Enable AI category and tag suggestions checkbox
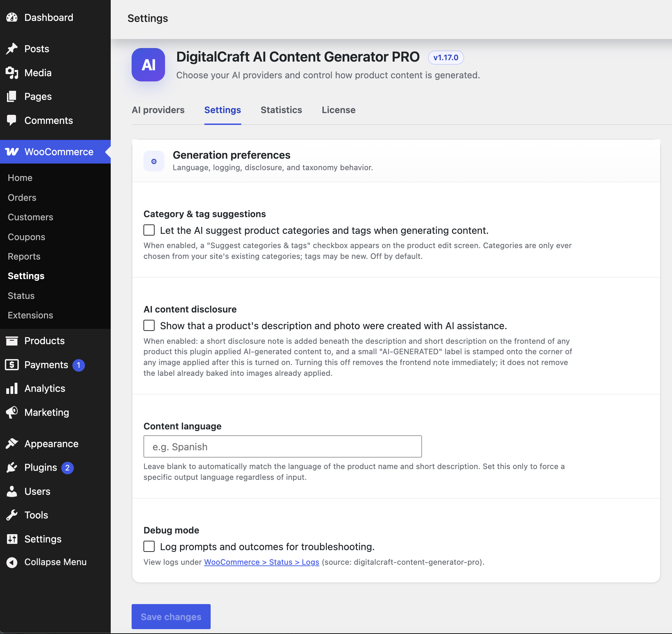The height and width of the screenshot is (634, 672). (x=149, y=230)
